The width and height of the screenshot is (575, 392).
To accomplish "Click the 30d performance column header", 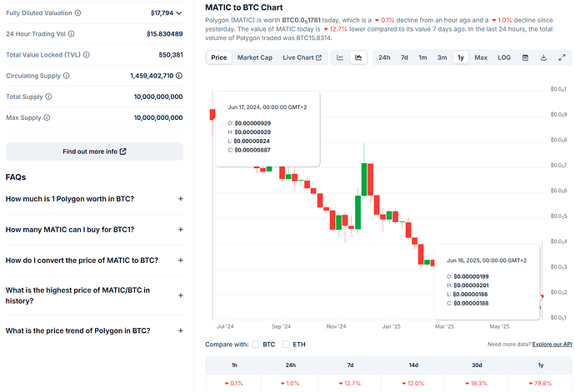I will 477,365.
